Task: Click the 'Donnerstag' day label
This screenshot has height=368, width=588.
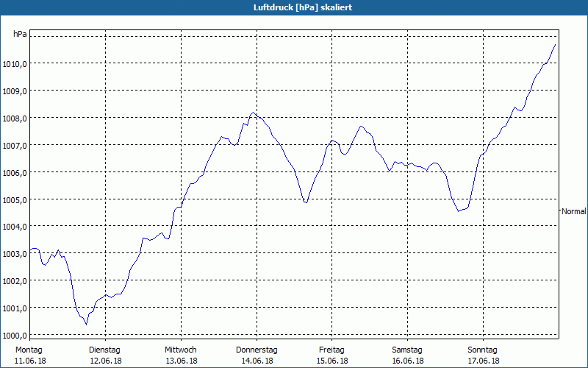Action: pyautogui.click(x=257, y=350)
